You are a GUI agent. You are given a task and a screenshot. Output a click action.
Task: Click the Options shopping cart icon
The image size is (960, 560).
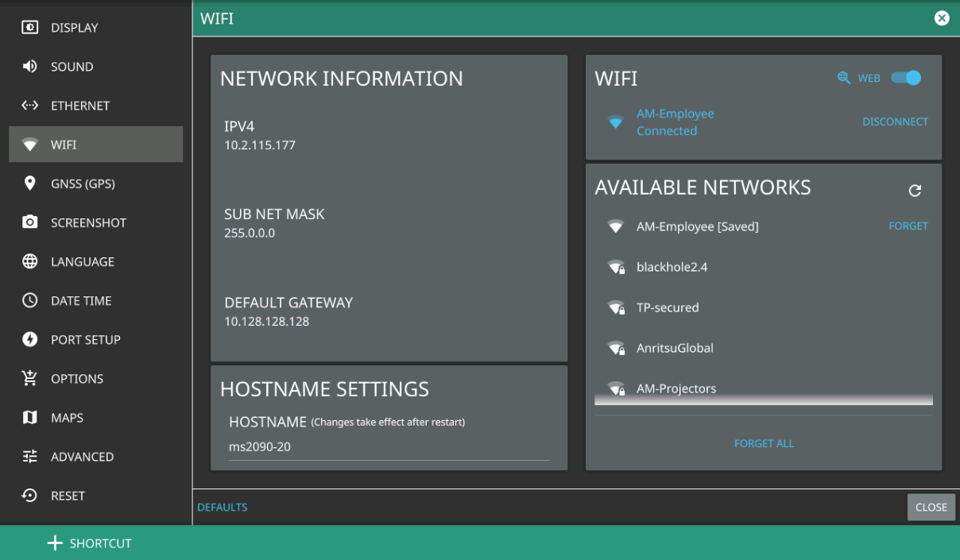(30, 378)
